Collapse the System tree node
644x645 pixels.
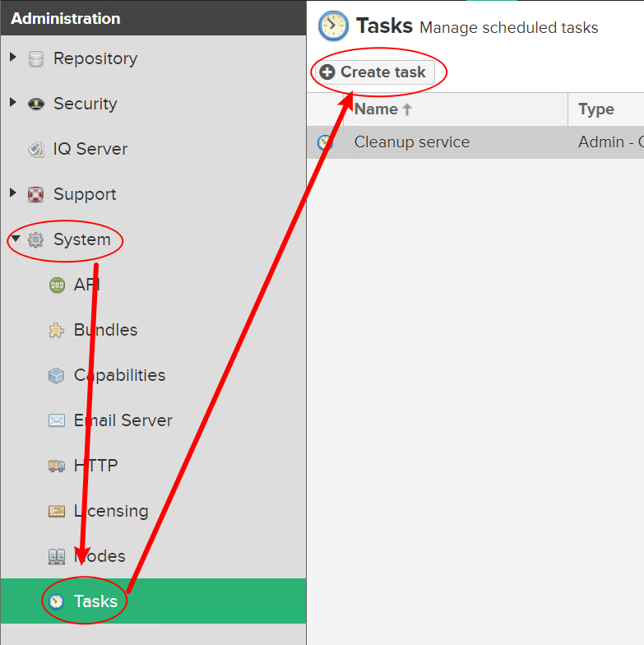[x=16, y=239]
